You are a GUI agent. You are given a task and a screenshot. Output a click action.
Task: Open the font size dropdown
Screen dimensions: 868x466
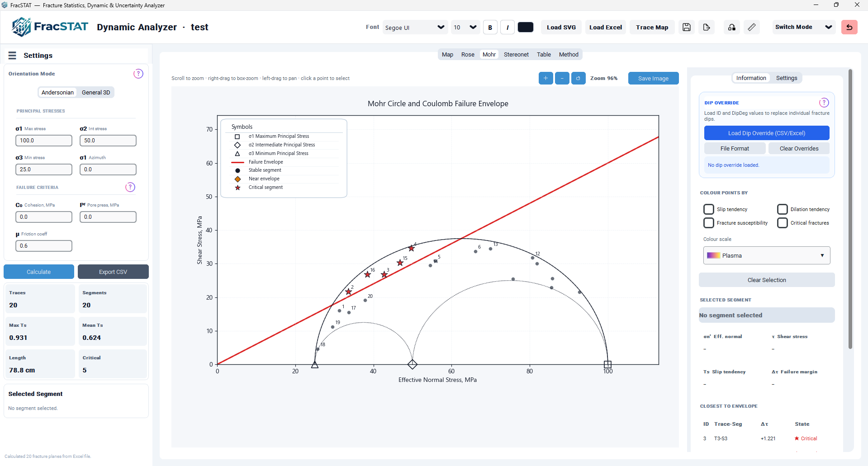click(465, 27)
